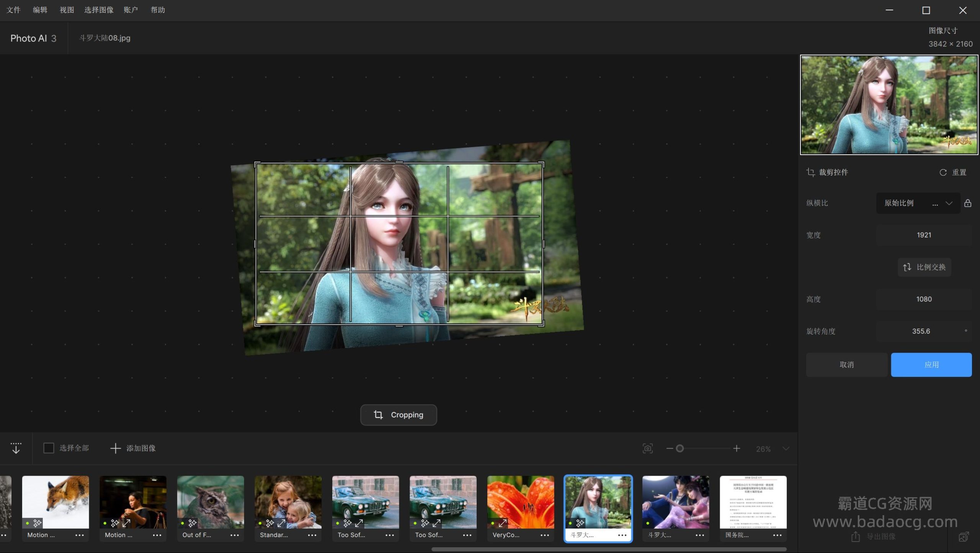The height and width of the screenshot is (553, 980).
Task: Click the sparkle icon on the selected 斗罗大... thumbnail
Action: point(580,523)
